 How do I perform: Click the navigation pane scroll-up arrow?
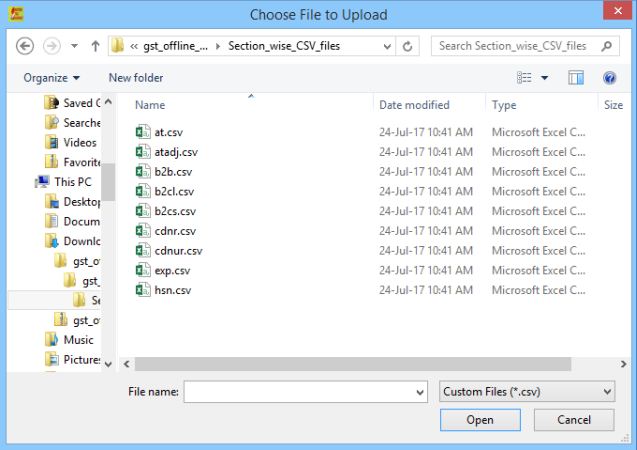point(108,102)
